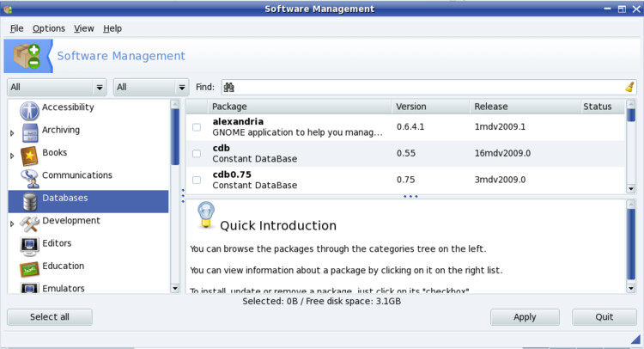Click the Communications category icon
This screenshot has height=349, width=644.
point(30,179)
